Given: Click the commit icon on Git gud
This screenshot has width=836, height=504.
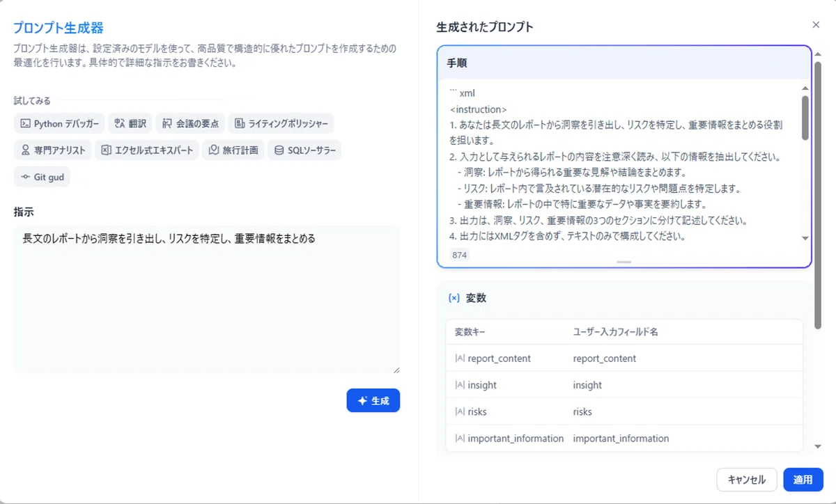Looking at the screenshot, I should 25,177.
